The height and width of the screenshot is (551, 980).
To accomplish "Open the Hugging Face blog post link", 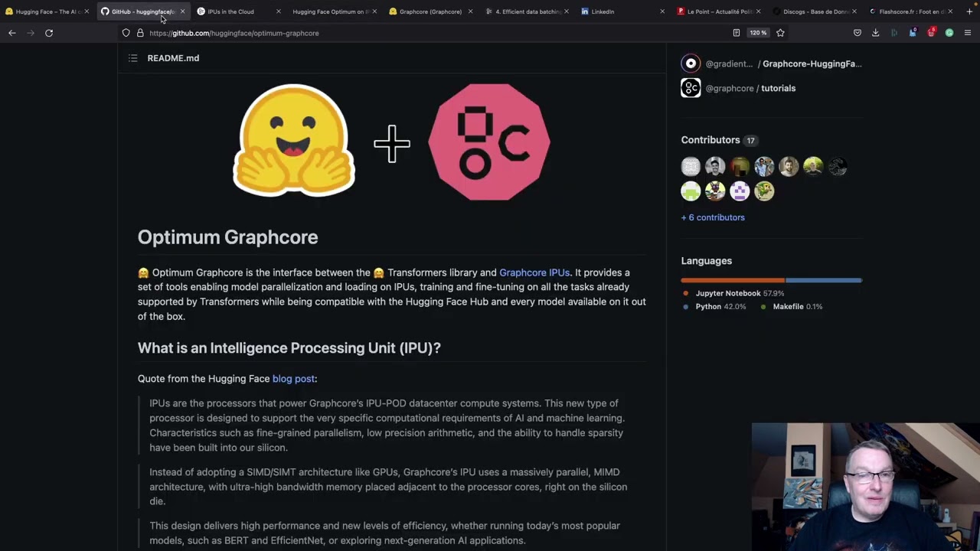I will [293, 379].
